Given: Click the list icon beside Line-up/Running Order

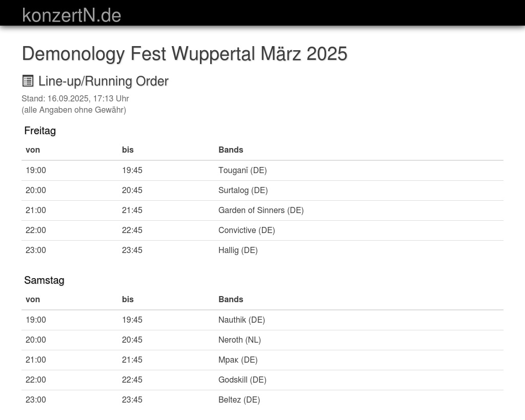Looking at the screenshot, I should [28, 81].
